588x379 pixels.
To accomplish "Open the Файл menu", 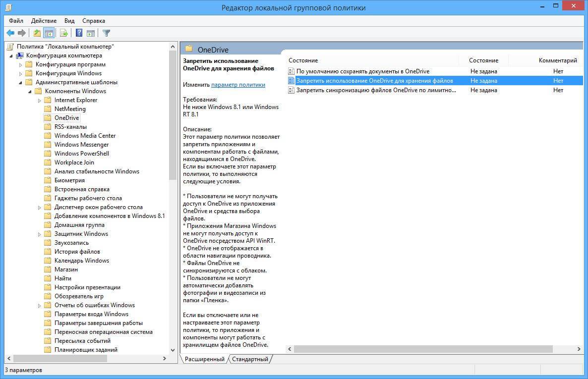I will 16,21.
